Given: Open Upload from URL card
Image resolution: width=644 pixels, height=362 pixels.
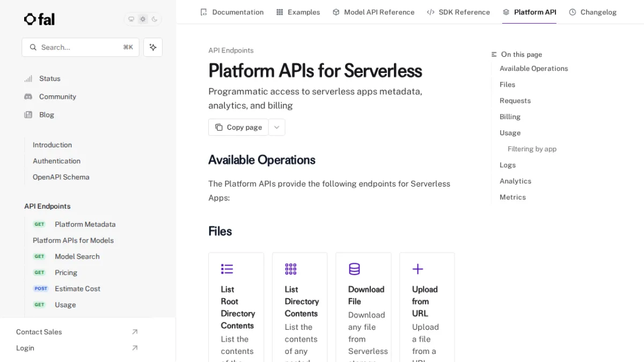Looking at the screenshot, I should [427, 307].
